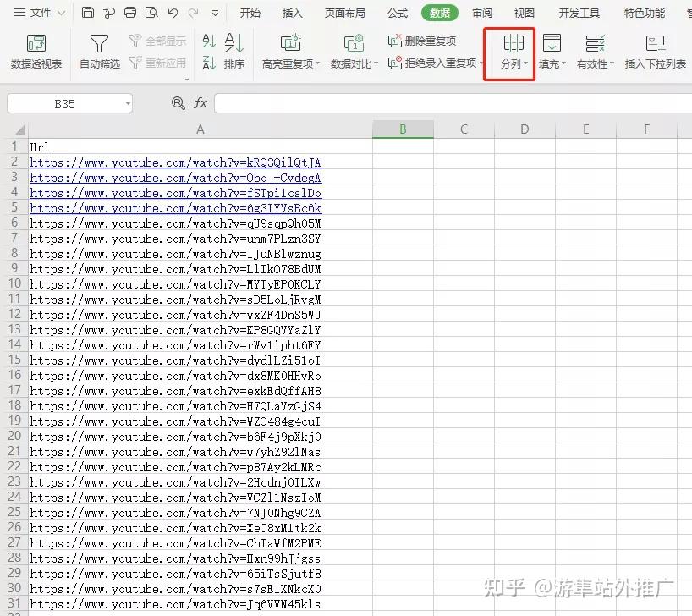The height and width of the screenshot is (616, 692).
Task: Open YouTube link ending fSTpi1cslDo
Action: click(x=176, y=193)
